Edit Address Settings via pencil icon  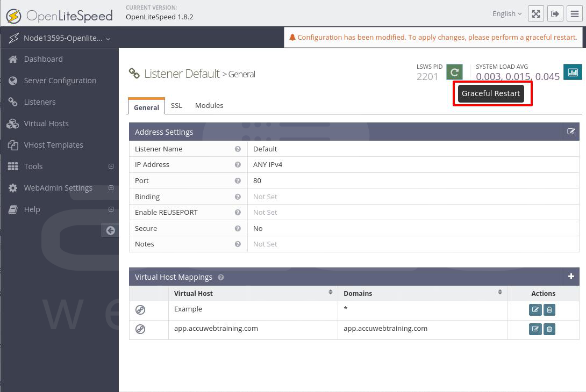point(570,132)
